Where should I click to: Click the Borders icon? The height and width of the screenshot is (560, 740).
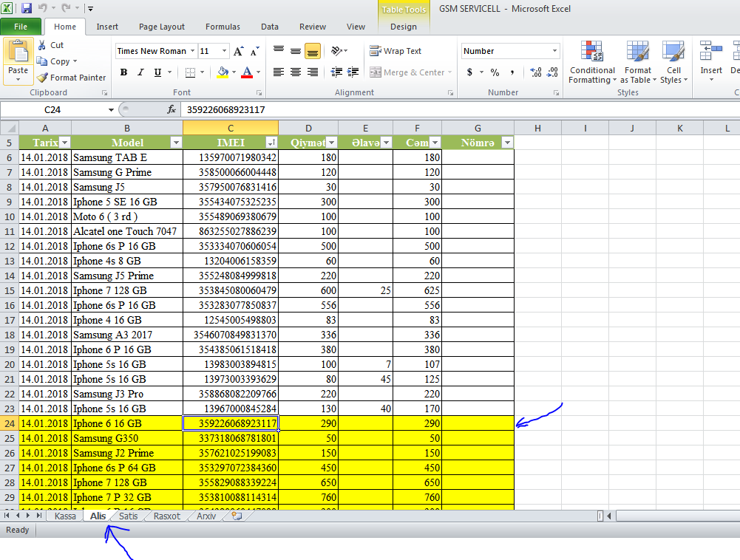click(x=190, y=72)
